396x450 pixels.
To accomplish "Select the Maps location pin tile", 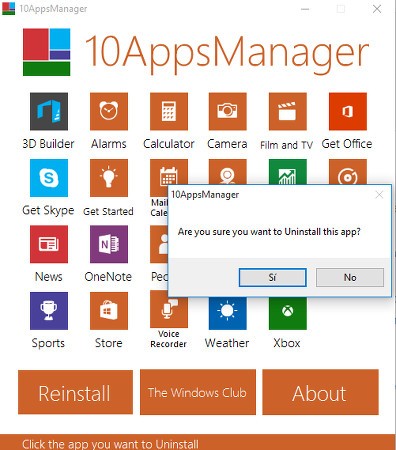I will pyautogui.click(x=228, y=171).
